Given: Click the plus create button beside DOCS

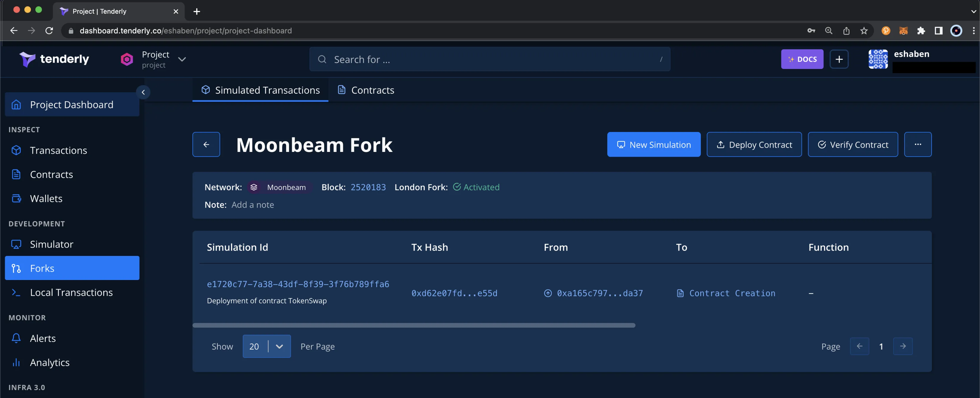Looking at the screenshot, I should (839, 59).
